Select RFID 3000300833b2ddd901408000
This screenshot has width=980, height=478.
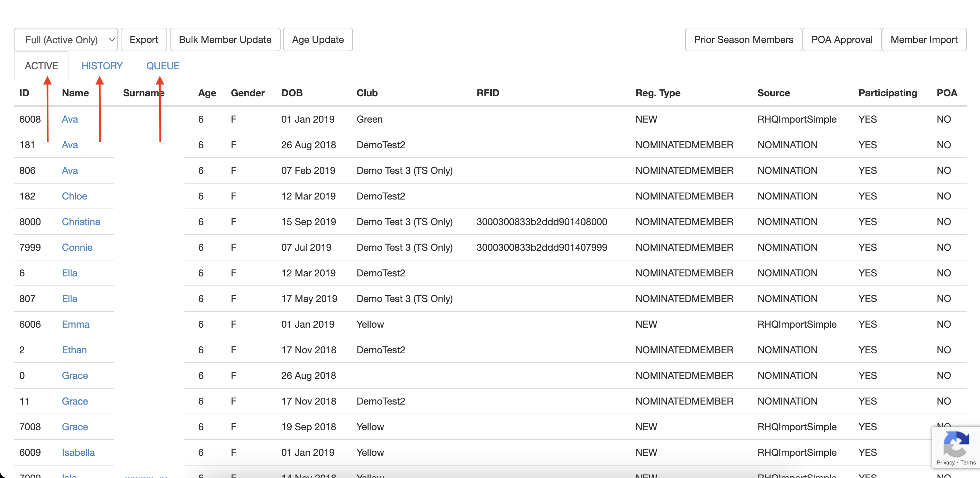[x=542, y=222]
